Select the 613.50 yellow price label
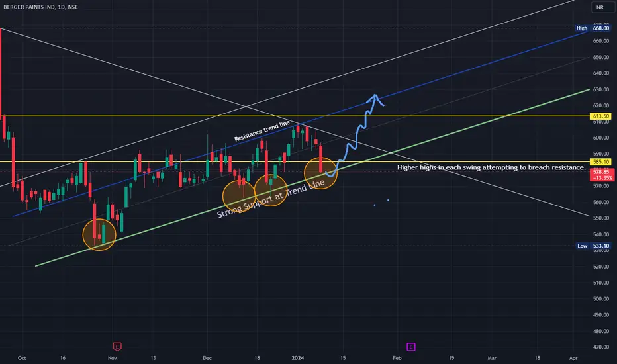The height and width of the screenshot is (364, 617). coord(601,116)
